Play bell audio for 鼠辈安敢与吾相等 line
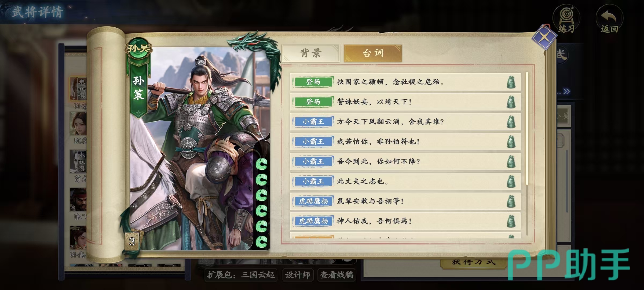 (x=511, y=201)
